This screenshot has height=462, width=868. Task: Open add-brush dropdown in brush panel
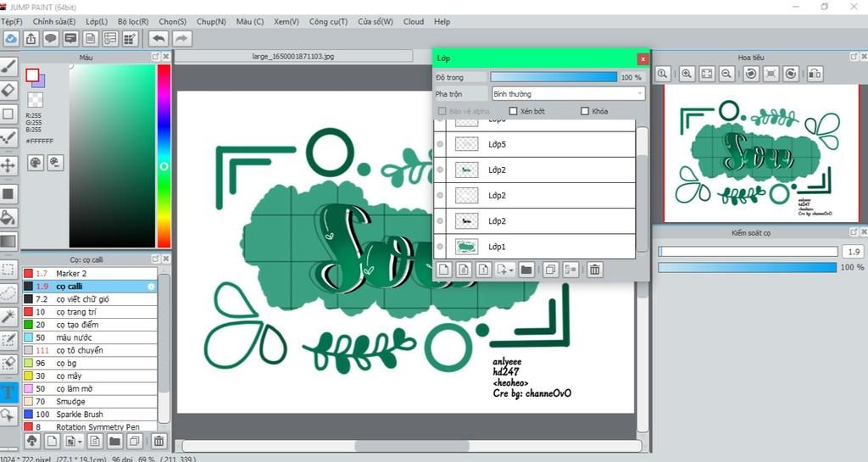tap(74, 441)
